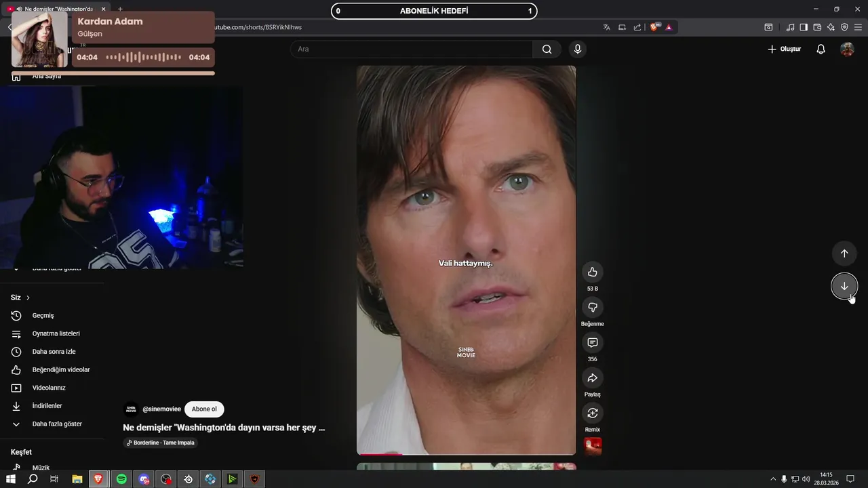Open the tab search icon in toolbar
Screen dimensions: 868x488
(768, 27)
